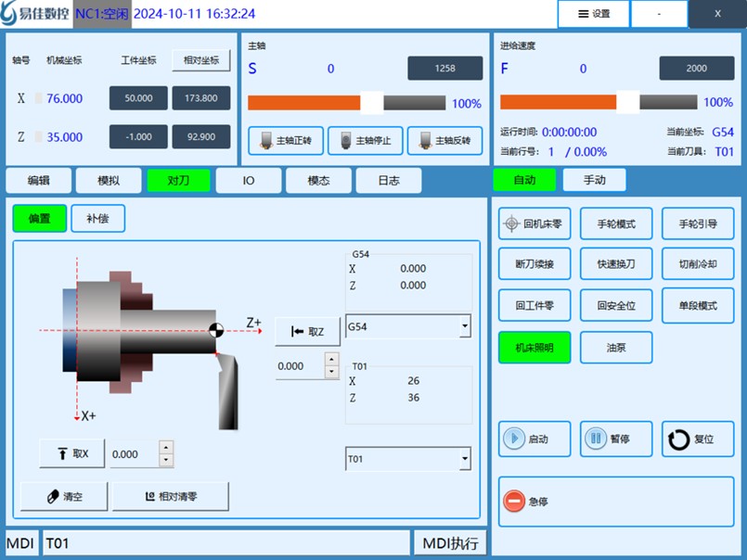Click the 复位 reset button
Screen dimensions: 747x560
pos(698,439)
